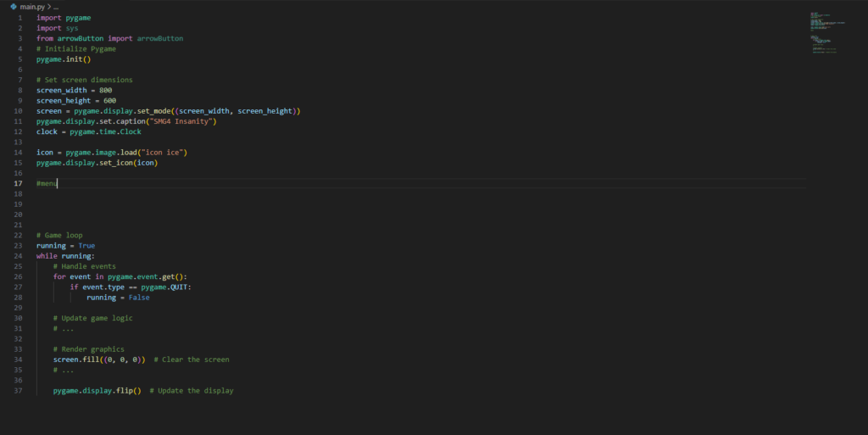
Task: Click line number 17 in the gutter
Action: pos(18,183)
